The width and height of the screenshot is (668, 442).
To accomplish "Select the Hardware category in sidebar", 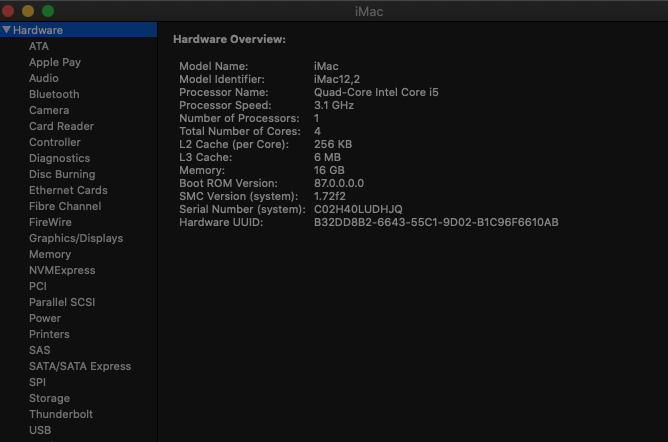I will [78, 30].
